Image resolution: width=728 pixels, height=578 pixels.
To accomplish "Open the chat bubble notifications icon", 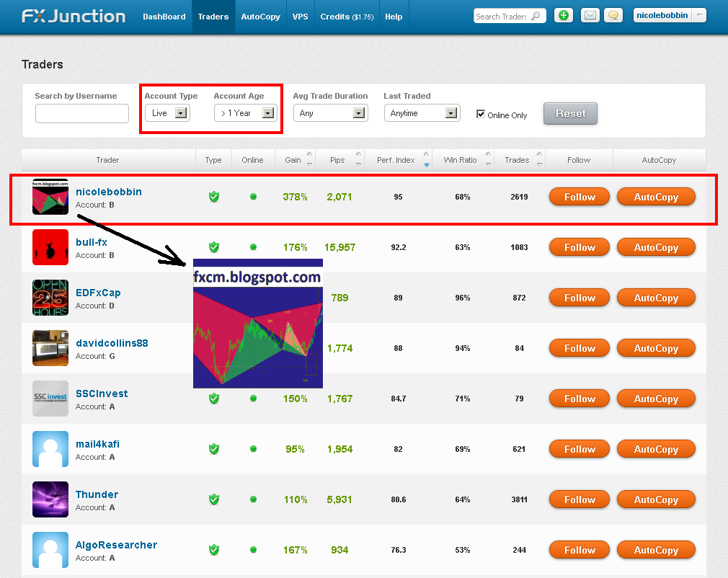I will pyautogui.click(x=613, y=15).
